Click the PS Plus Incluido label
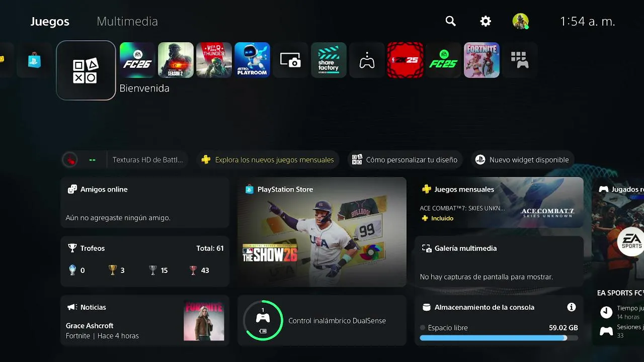This screenshot has width=644, height=362. [437, 218]
